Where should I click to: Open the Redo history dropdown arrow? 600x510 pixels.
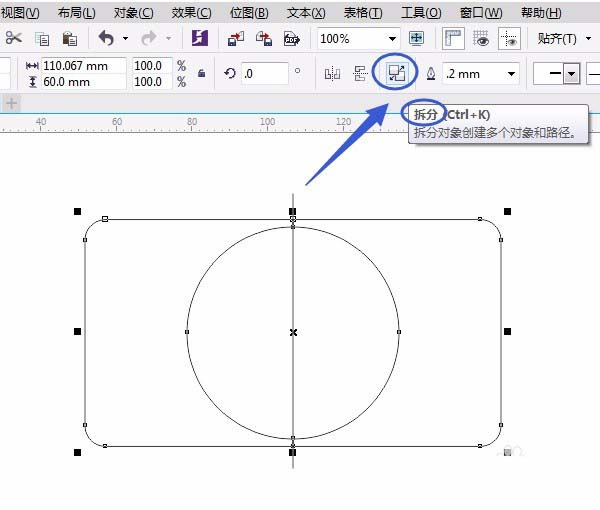point(168,39)
